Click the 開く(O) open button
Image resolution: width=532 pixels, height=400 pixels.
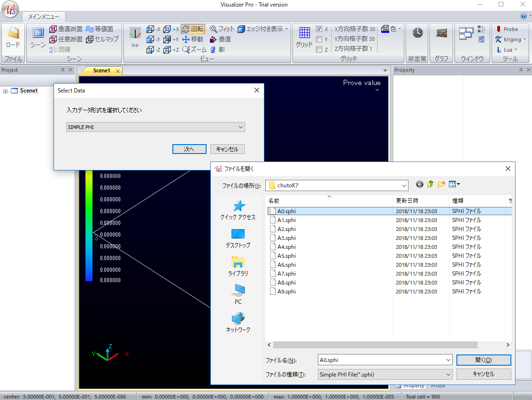tap(483, 360)
